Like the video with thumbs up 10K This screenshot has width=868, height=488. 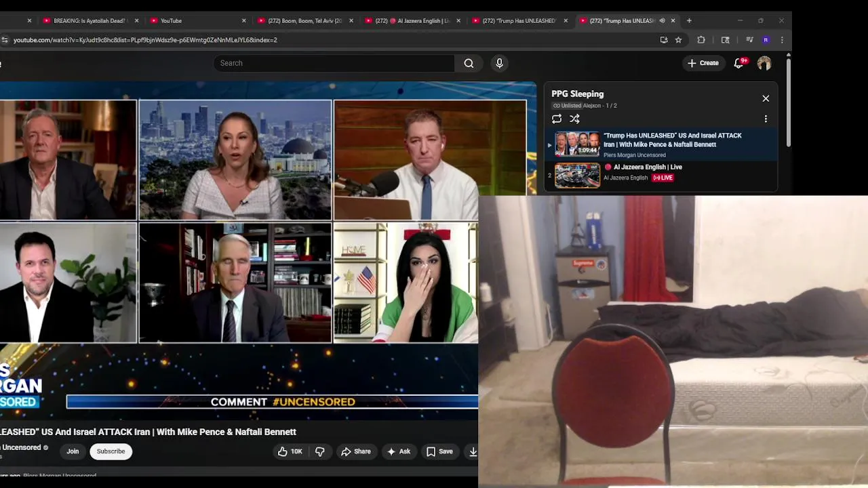click(x=289, y=451)
